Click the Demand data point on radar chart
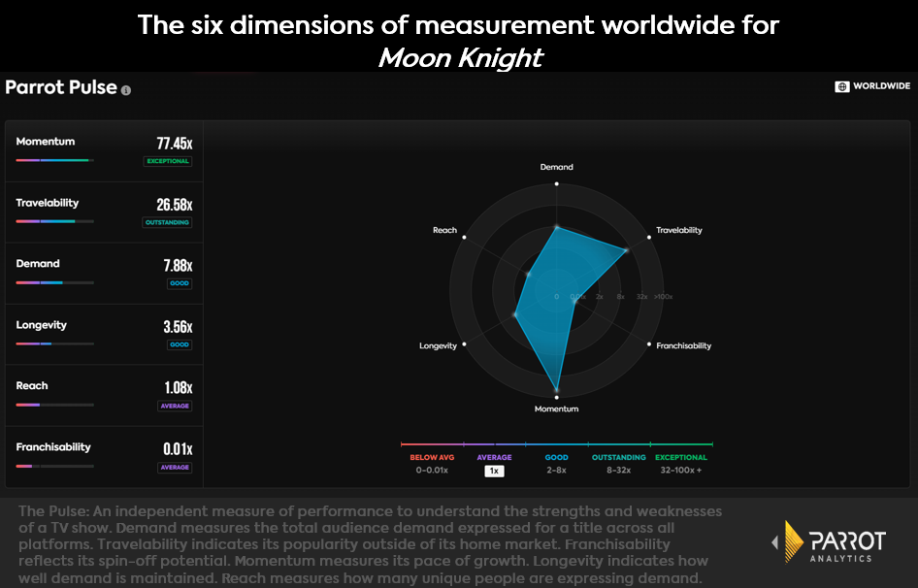This screenshot has height=588, width=918. tap(557, 227)
